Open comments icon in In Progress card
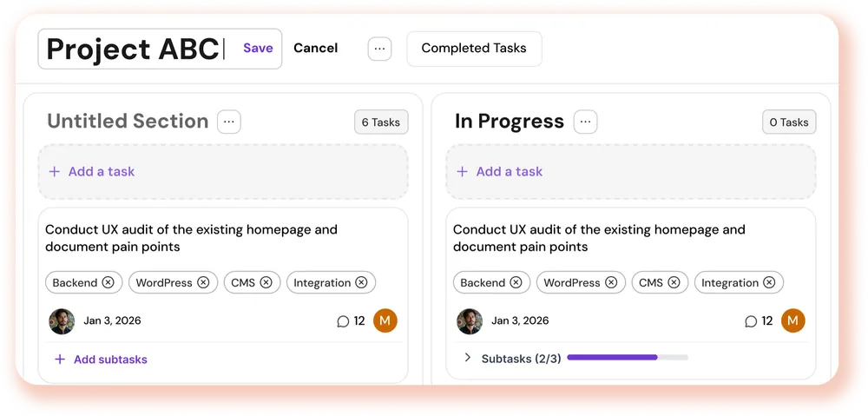 [x=751, y=321]
